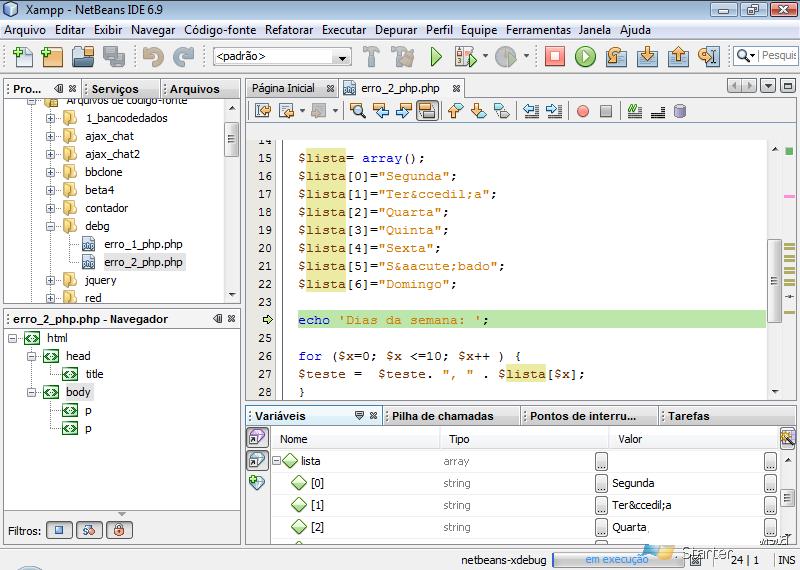The height and width of the screenshot is (570, 800).
Task: Create a new file with the toolbar icon
Action: pyautogui.click(x=22, y=57)
